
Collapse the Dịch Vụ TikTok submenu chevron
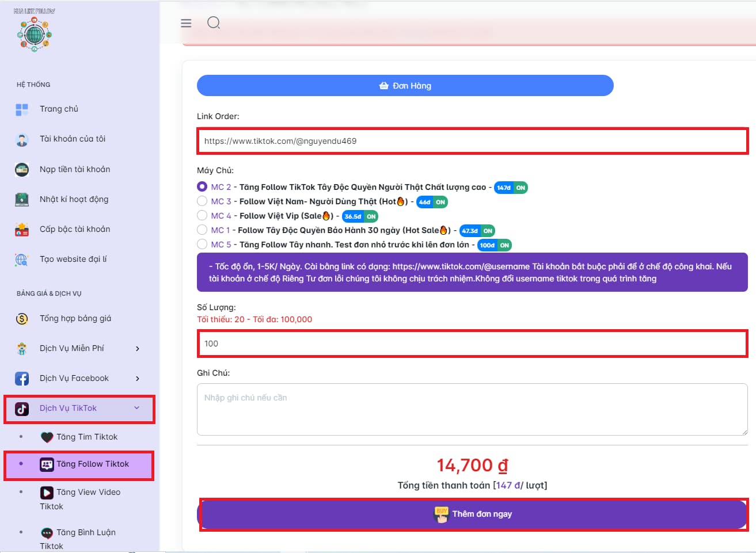pyautogui.click(x=137, y=408)
